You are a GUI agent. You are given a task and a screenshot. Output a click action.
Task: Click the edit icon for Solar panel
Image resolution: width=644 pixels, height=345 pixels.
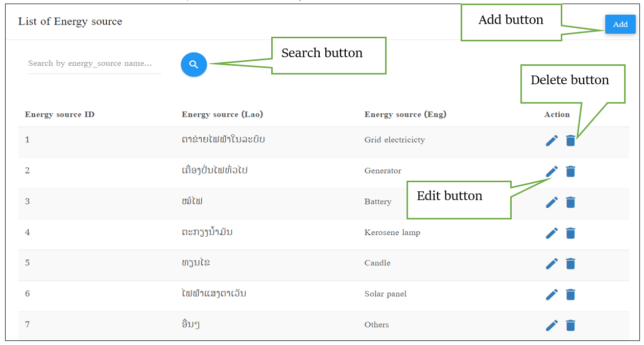click(552, 294)
